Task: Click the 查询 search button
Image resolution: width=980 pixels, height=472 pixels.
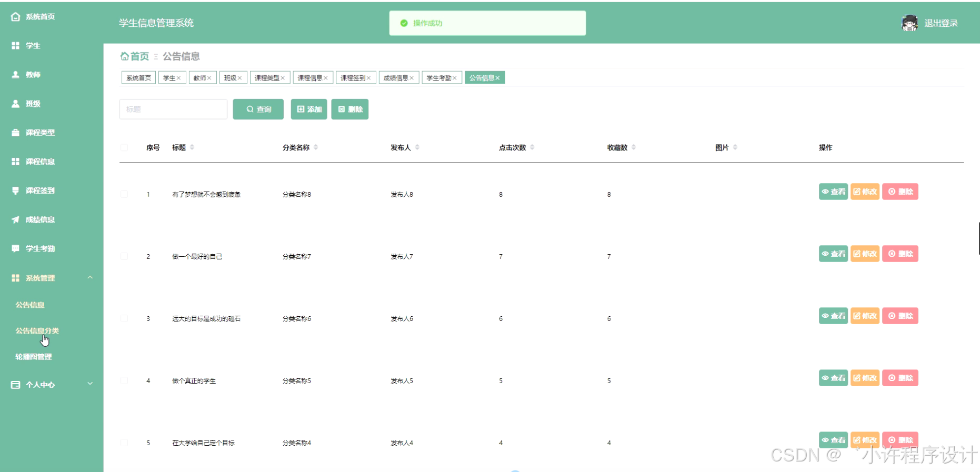Action: pos(258,109)
